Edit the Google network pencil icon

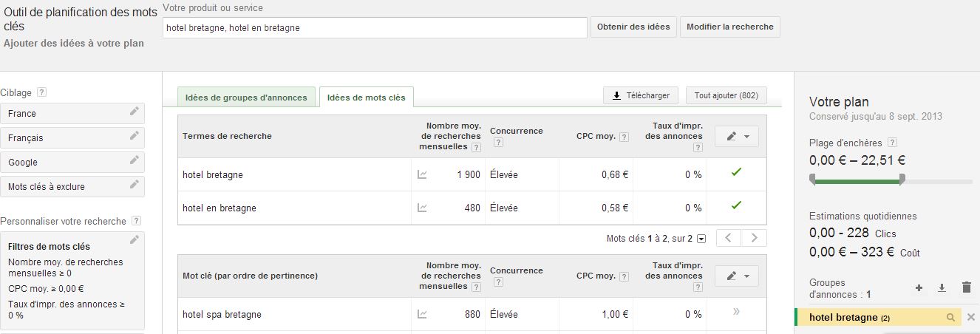click(134, 160)
